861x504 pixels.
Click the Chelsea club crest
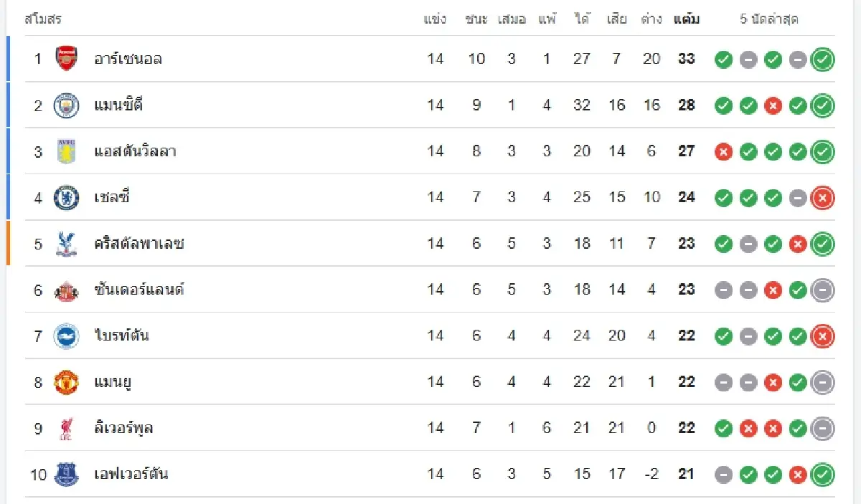coord(67,197)
